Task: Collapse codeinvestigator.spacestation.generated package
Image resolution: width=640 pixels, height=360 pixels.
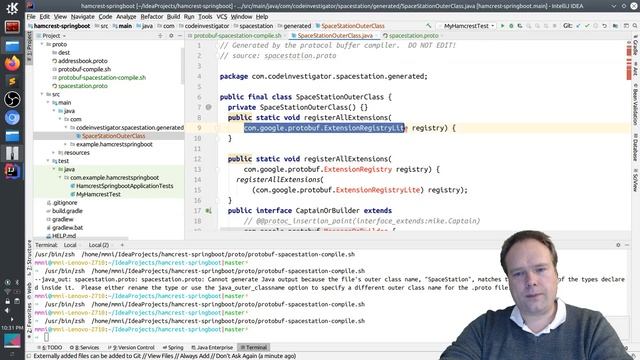Action: tap(66, 128)
